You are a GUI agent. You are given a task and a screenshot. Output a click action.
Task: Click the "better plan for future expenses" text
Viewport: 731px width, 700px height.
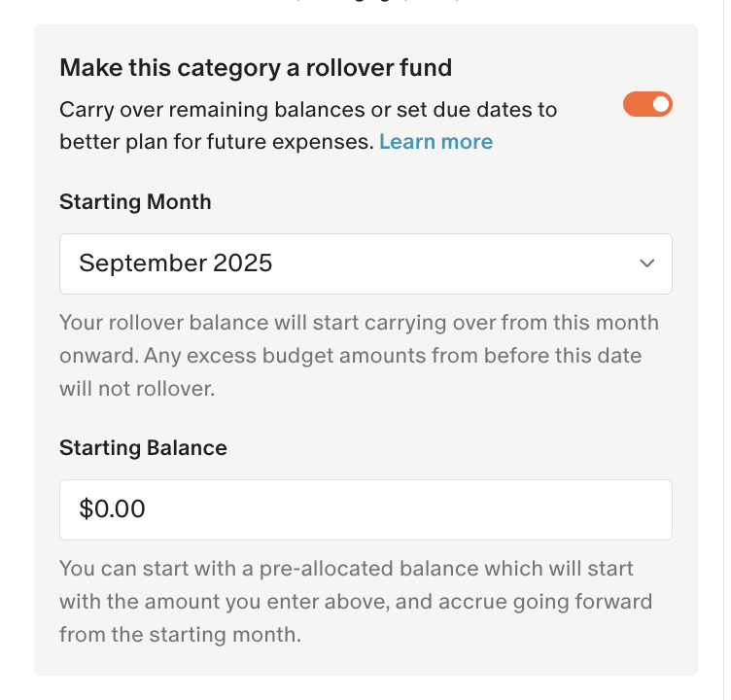pos(216,142)
